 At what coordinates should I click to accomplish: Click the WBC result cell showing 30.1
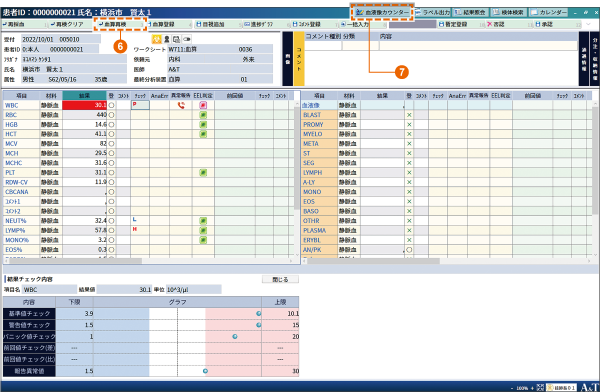point(84,105)
